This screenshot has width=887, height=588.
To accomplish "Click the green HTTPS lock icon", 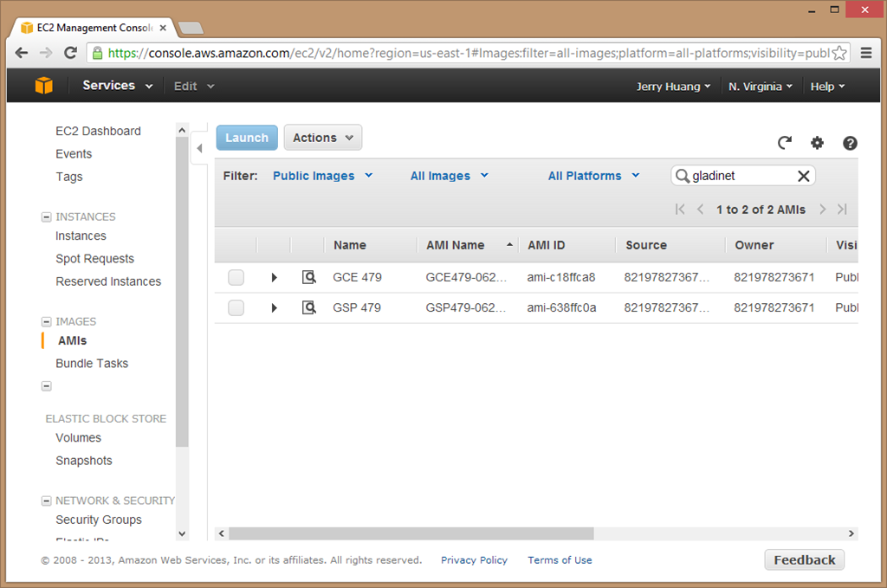I will tap(97, 53).
